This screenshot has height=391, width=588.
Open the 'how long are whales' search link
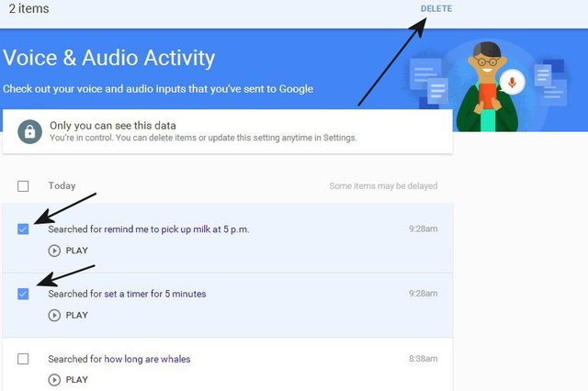[x=147, y=359]
